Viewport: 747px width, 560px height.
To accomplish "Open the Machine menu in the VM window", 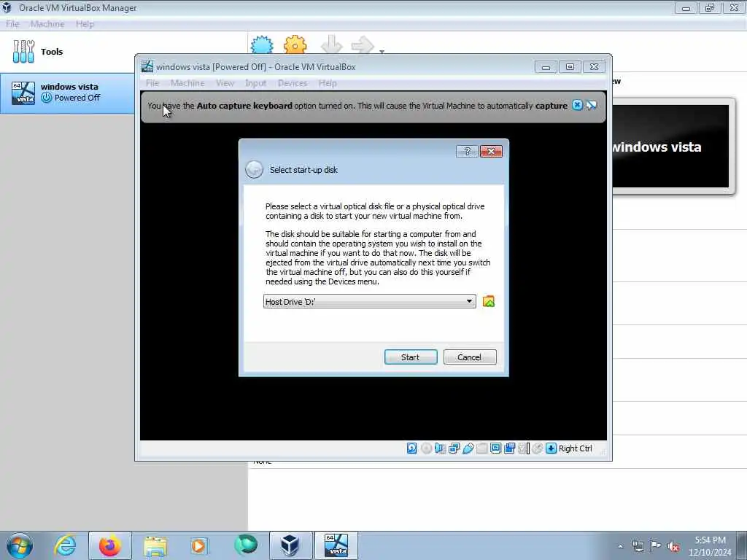I will pos(187,83).
